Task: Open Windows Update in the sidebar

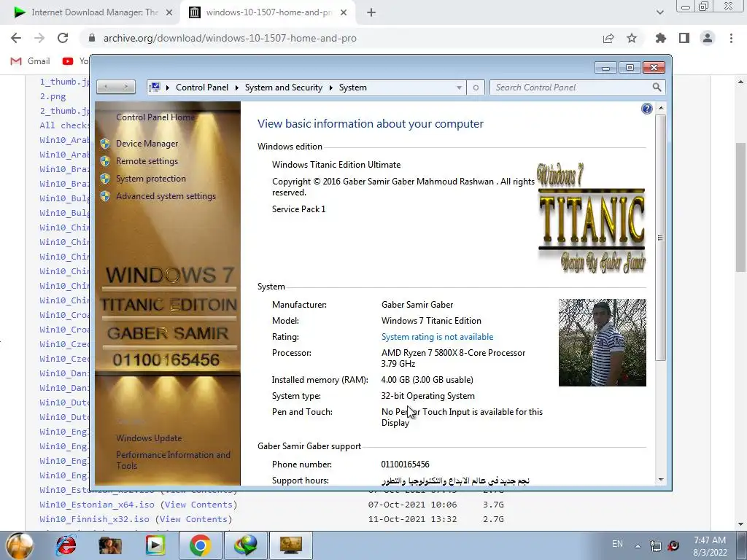Action: [149, 438]
